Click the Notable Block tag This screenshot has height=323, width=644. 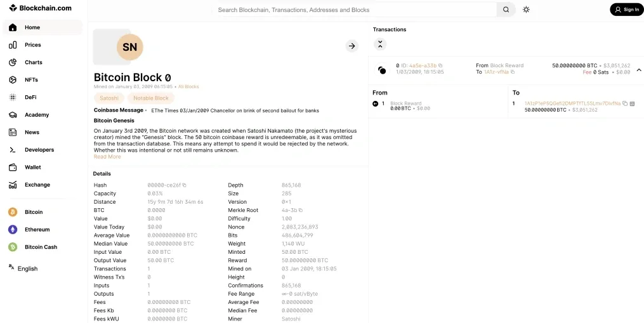point(151,98)
